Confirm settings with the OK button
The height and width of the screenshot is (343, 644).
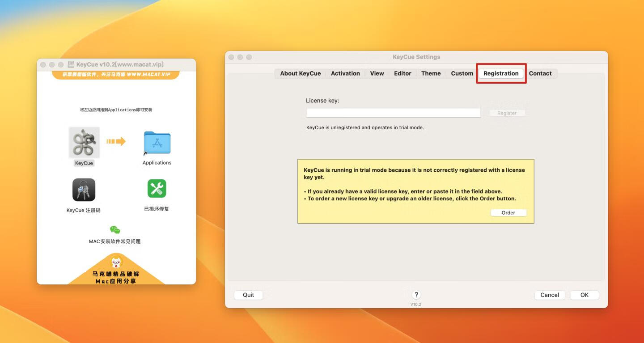pyautogui.click(x=585, y=295)
